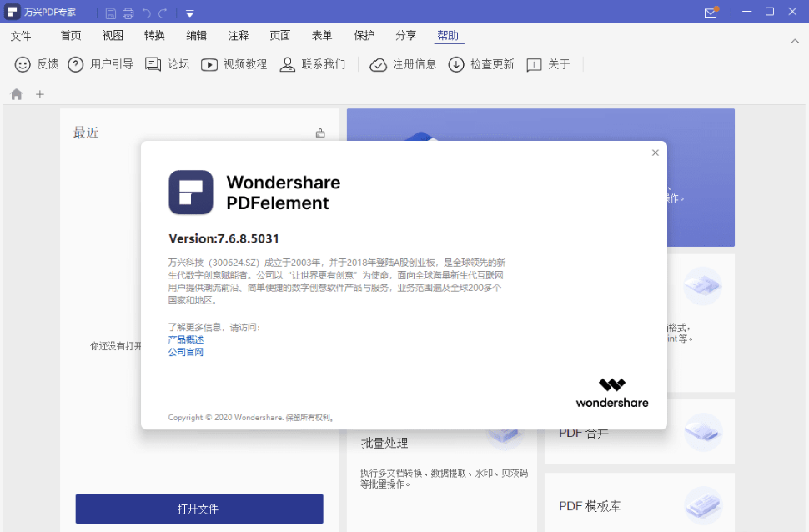Open the 论坛 forum icon
809x532 pixels.
pyautogui.click(x=153, y=64)
